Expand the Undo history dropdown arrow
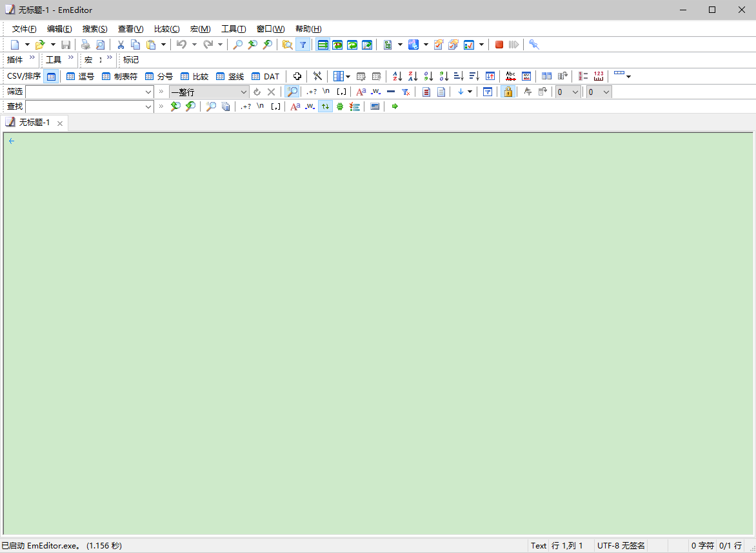The image size is (756, 553). pyautogui.click(x=194, y=45)
